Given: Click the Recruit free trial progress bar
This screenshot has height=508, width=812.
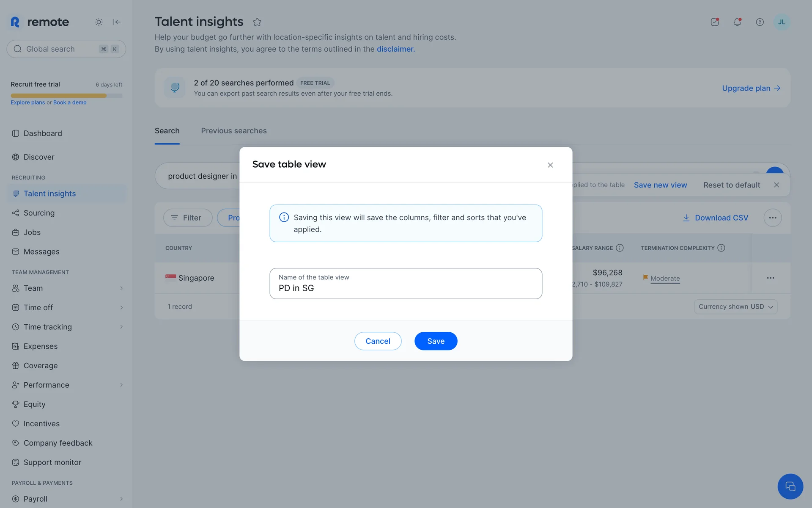Looking at the screenshot, I should coord(66,96).
